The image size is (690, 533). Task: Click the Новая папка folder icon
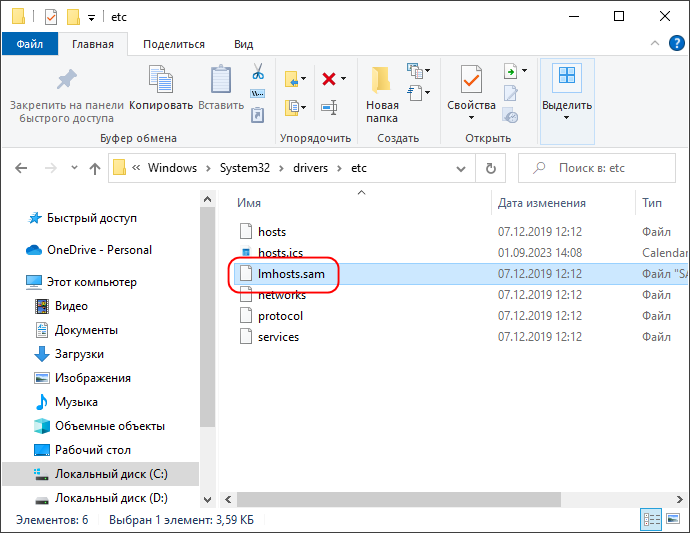pos(381,80)
